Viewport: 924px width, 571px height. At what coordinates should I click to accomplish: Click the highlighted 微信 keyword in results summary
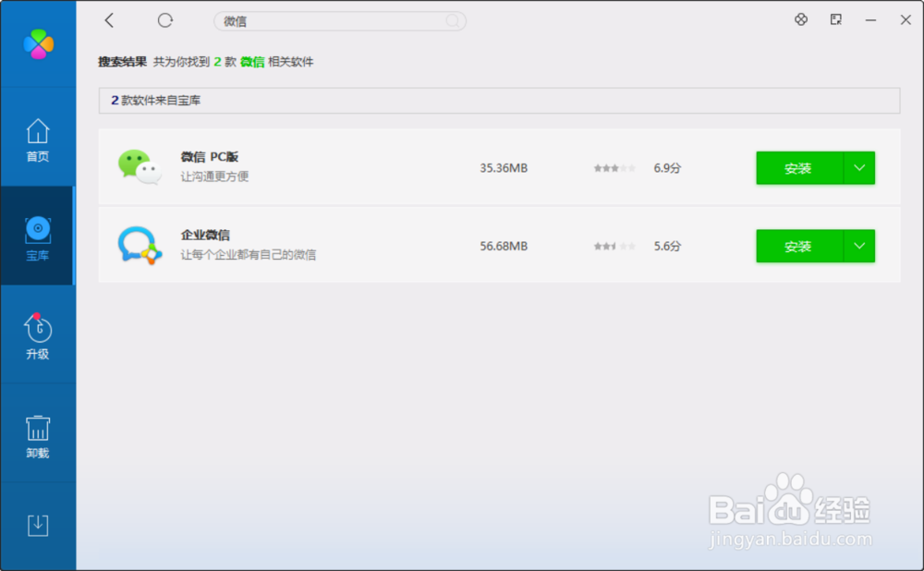(x=252, y=62)
